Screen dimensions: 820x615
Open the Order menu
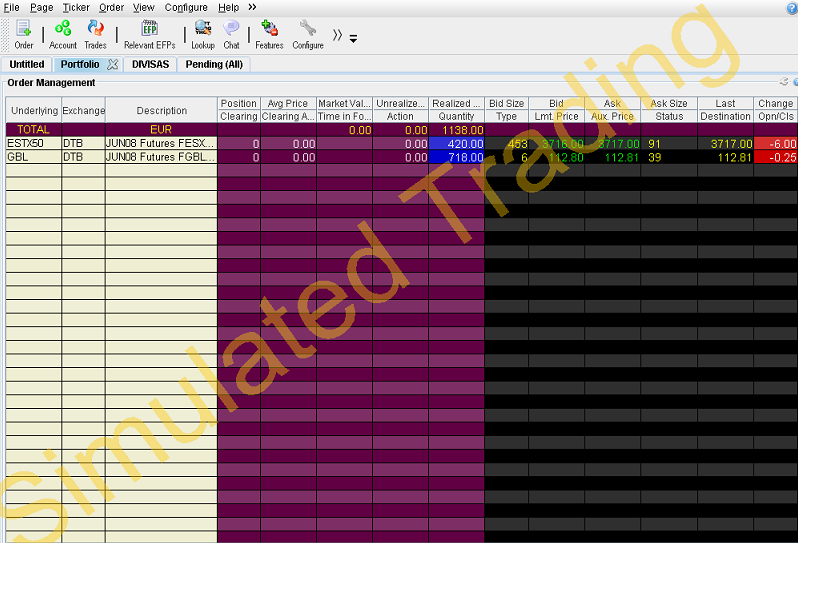point(111,7)
